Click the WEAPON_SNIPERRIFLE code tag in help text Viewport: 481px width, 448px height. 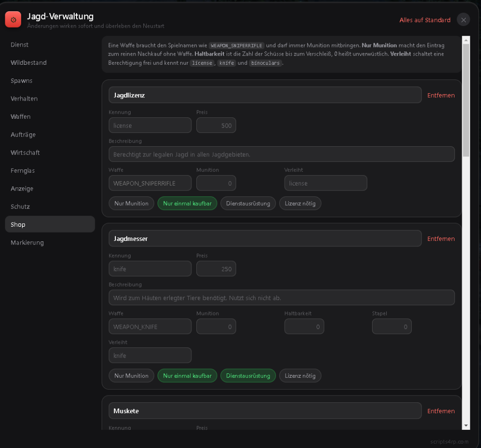[236, 45]
